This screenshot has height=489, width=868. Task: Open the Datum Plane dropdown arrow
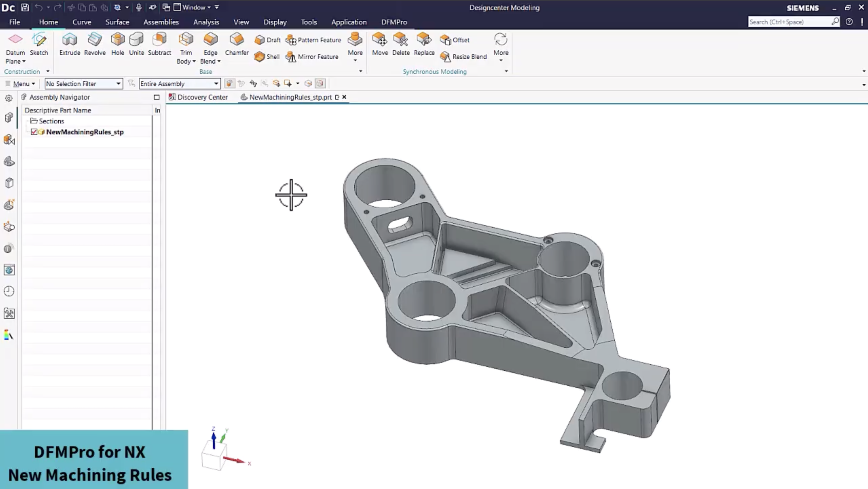coord(24,61)
